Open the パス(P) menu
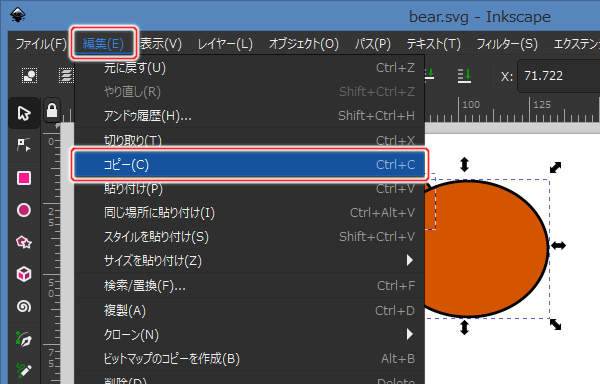The image size is (600, 384). [372, 44]
